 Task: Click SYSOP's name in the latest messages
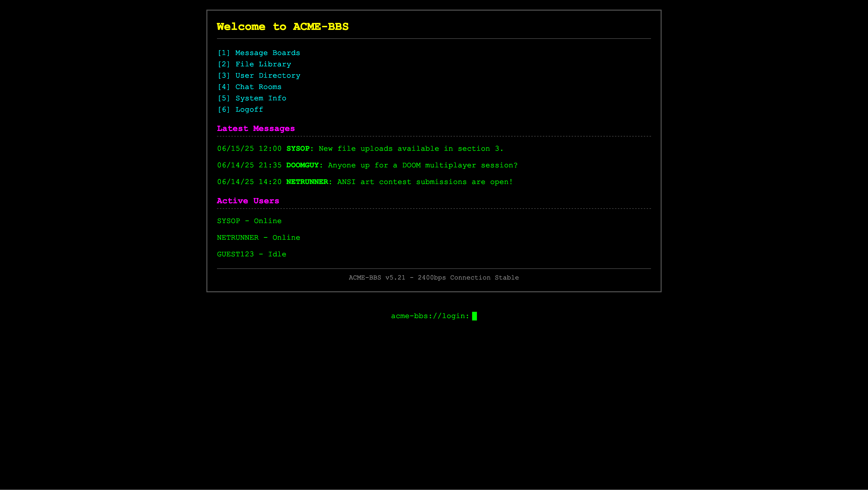click(x=298, y=148)
